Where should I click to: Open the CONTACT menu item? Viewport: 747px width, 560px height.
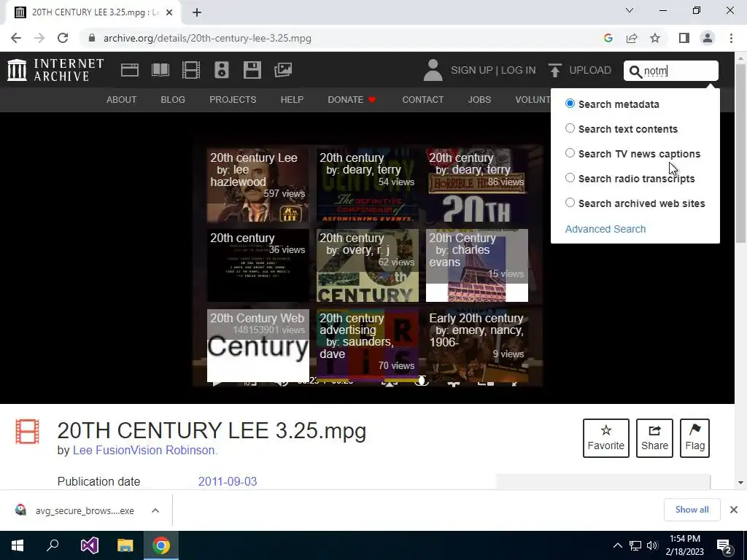[x=423, y=99]
